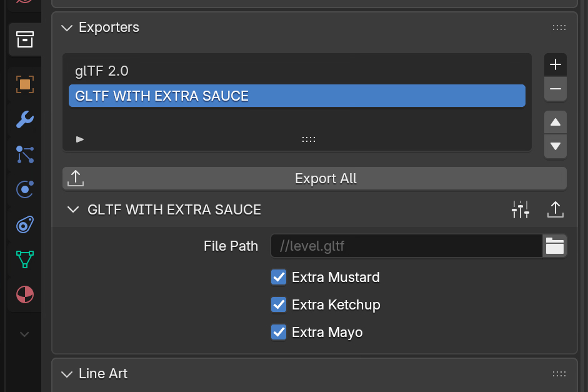Open the Collection properties tab

pyautogui.click(x=24, y=39)
